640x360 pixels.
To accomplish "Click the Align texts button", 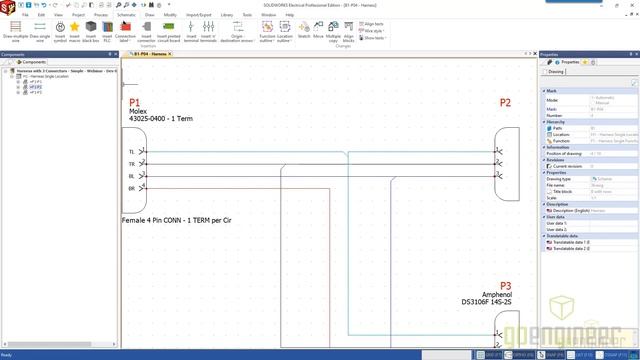I will (371, 24).
